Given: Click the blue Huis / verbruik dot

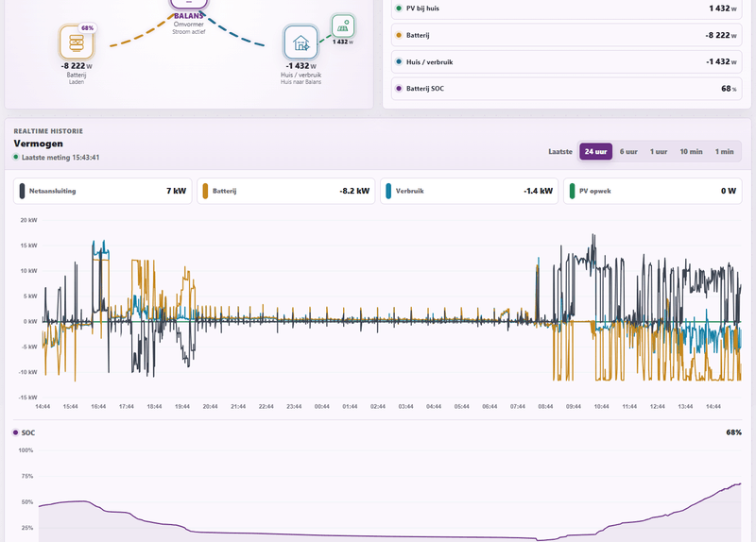Looking at the screenshot, I should tap(399, 61).
